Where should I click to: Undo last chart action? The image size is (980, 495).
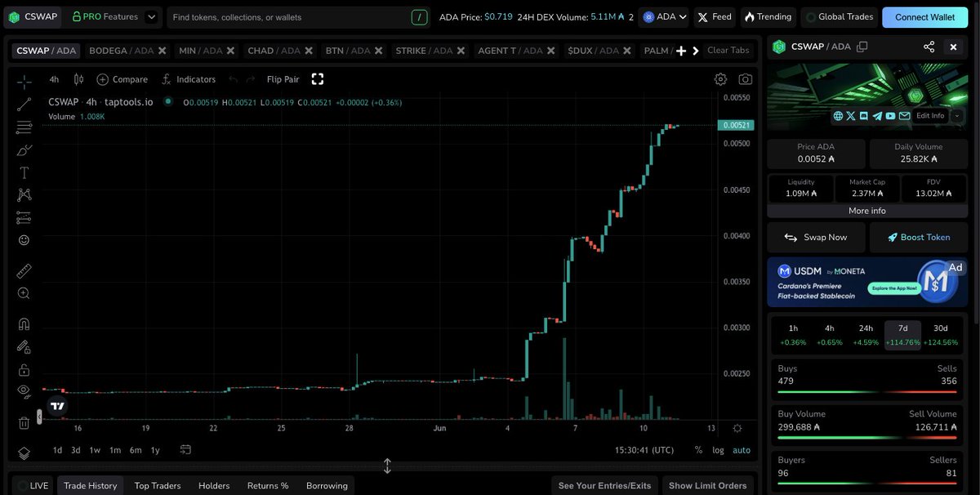point(233,79)
